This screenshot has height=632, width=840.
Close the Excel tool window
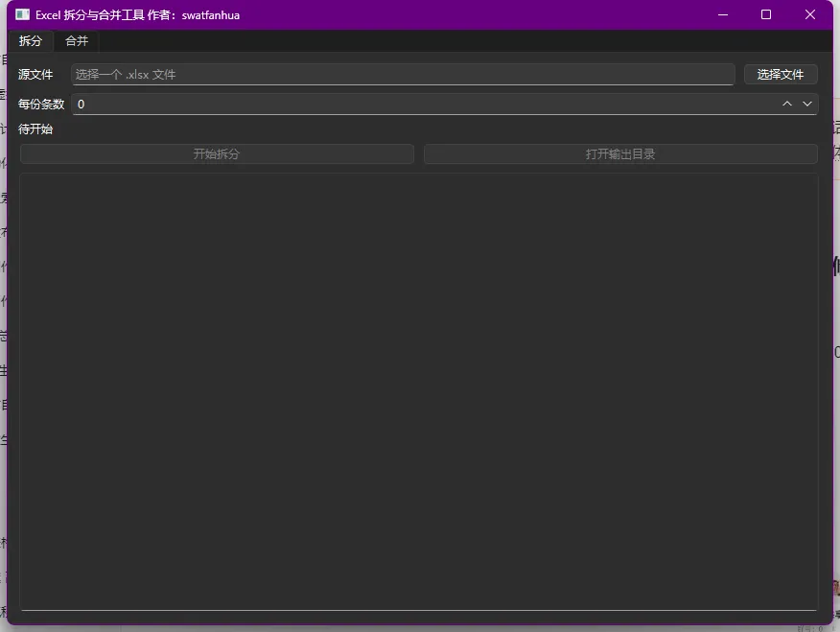click(x=810, y=15)
